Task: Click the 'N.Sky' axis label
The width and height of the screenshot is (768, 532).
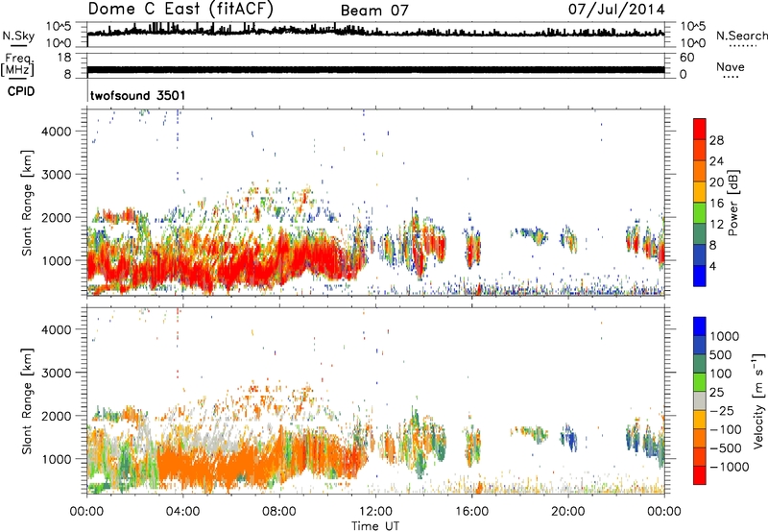Action: [x=18, y=36]
